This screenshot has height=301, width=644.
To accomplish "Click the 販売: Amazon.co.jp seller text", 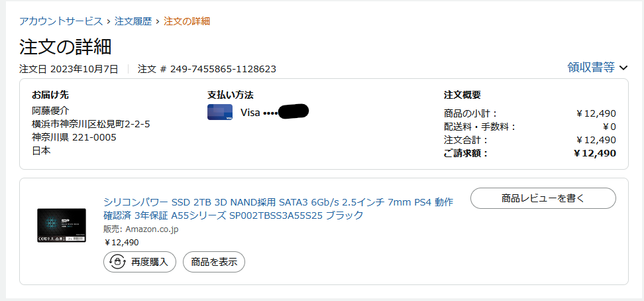I will (x=141, y=229).
